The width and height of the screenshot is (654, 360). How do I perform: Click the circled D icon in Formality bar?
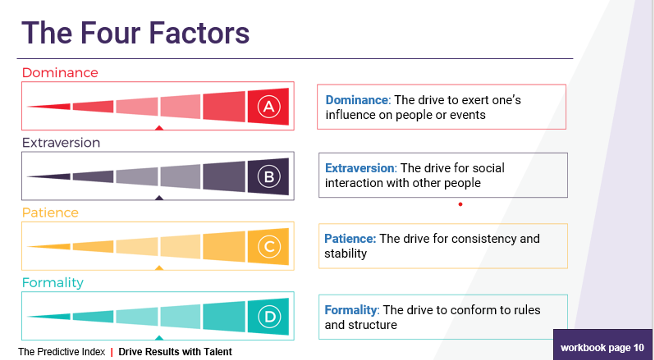click(269, 317)
